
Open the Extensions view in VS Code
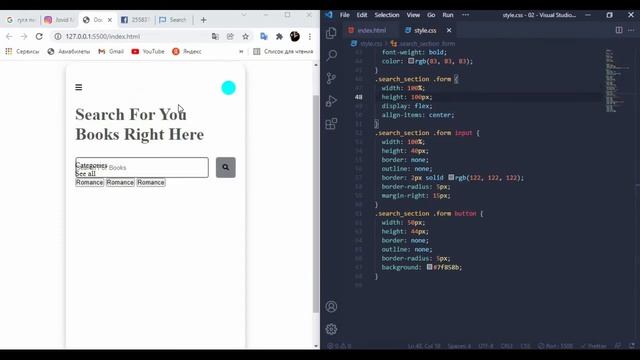[x=331, y=123]
